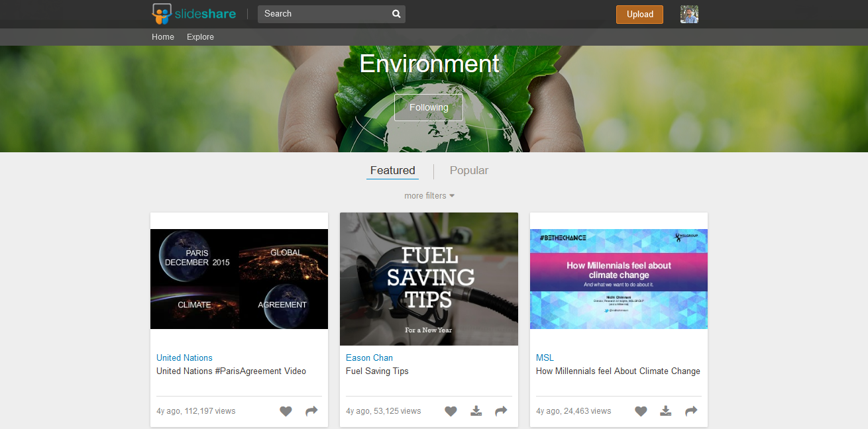Open the Millennials climate change thumbnail
868x429 pixels.
click(x=619, y=279)
